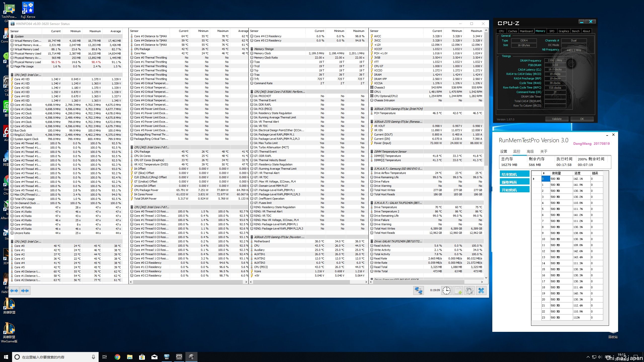The image size is (644, 362).
Task: Select Command Rate row in Memory Timings
Action: (x=309, y=83)
